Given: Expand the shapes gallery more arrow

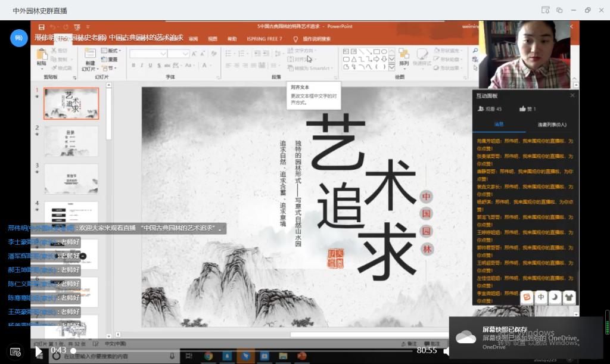Looking at the screenshot, I should point(392,67).
